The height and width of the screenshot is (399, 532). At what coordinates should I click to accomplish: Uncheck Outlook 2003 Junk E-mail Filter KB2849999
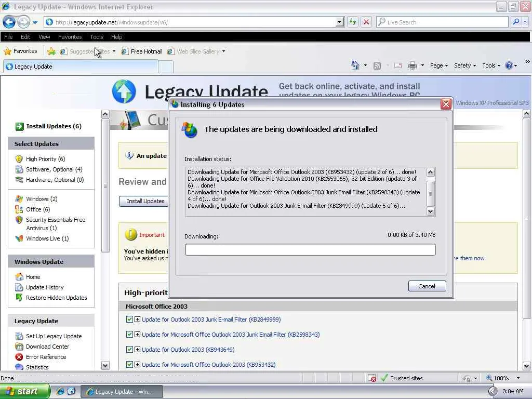[129, 320]
